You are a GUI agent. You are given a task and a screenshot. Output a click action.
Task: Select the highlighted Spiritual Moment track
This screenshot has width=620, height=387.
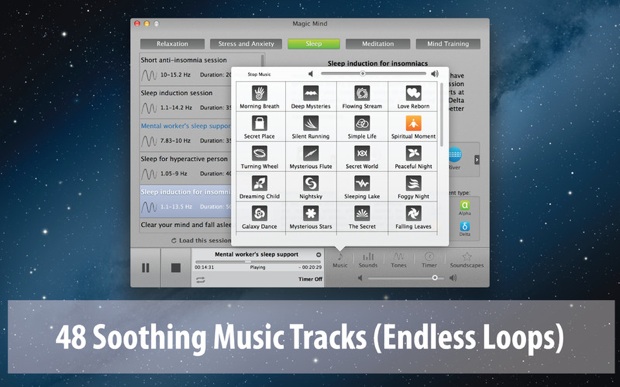(413, 127)
